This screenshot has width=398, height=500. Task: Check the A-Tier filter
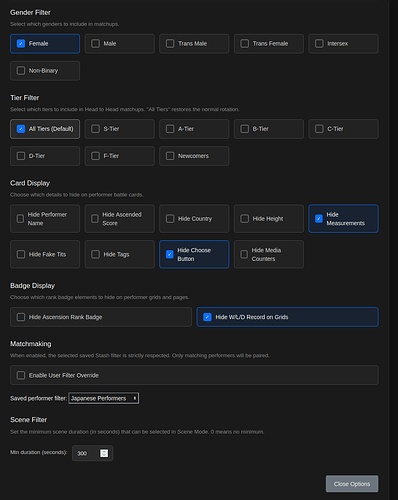(170, 129)
